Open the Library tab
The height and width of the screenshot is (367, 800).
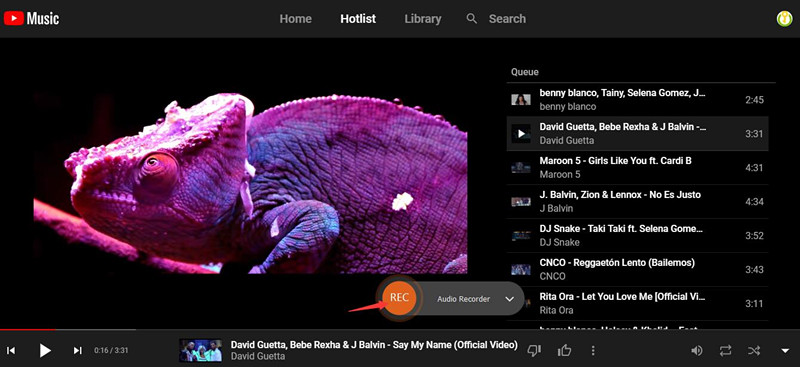tap(422, 19)
